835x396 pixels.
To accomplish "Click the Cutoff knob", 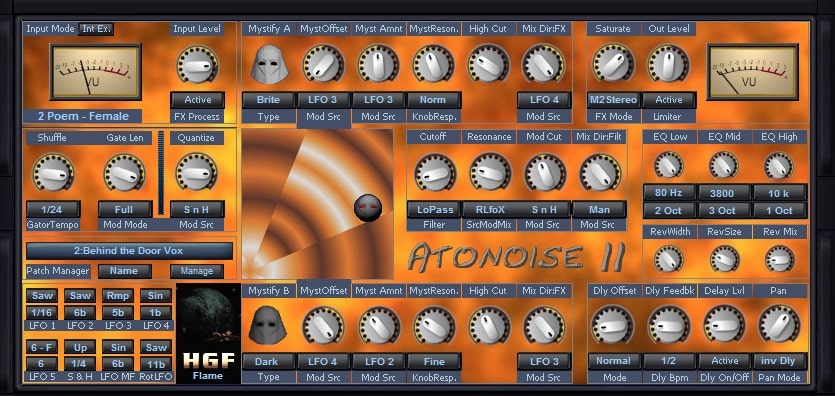I will pos(435,172).
